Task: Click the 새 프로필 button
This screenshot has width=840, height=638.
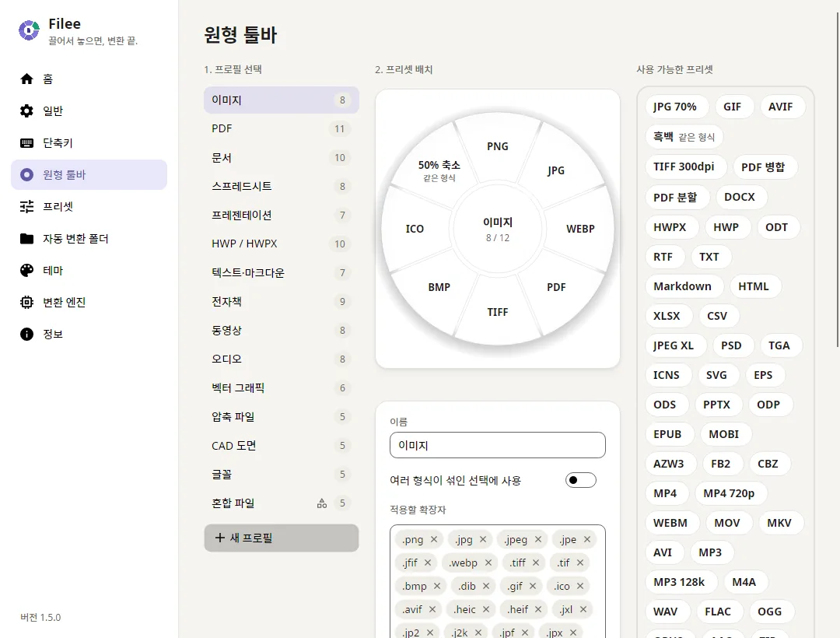Action: pyautogui.click(x=282, y=538)
